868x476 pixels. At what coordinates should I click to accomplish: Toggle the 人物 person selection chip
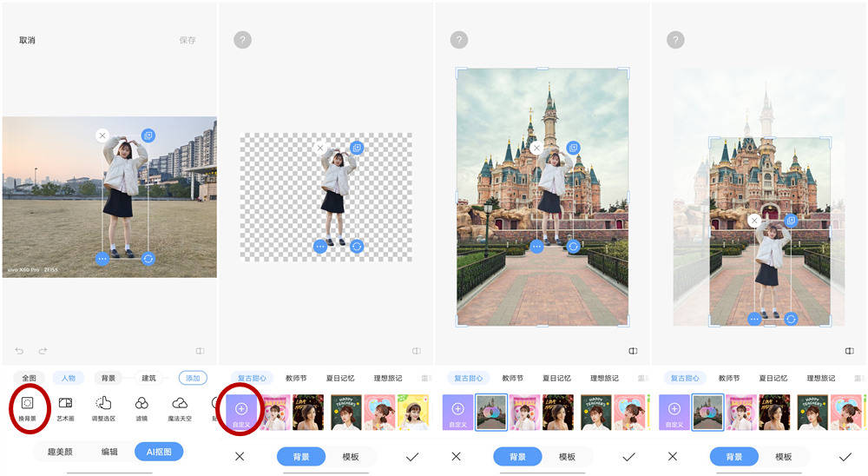pyautogui.click(x=69, y=378)
